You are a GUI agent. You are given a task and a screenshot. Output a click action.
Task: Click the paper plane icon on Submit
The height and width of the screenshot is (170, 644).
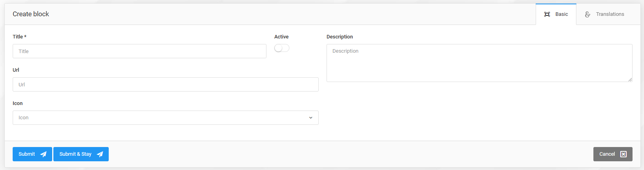[43, 154]
